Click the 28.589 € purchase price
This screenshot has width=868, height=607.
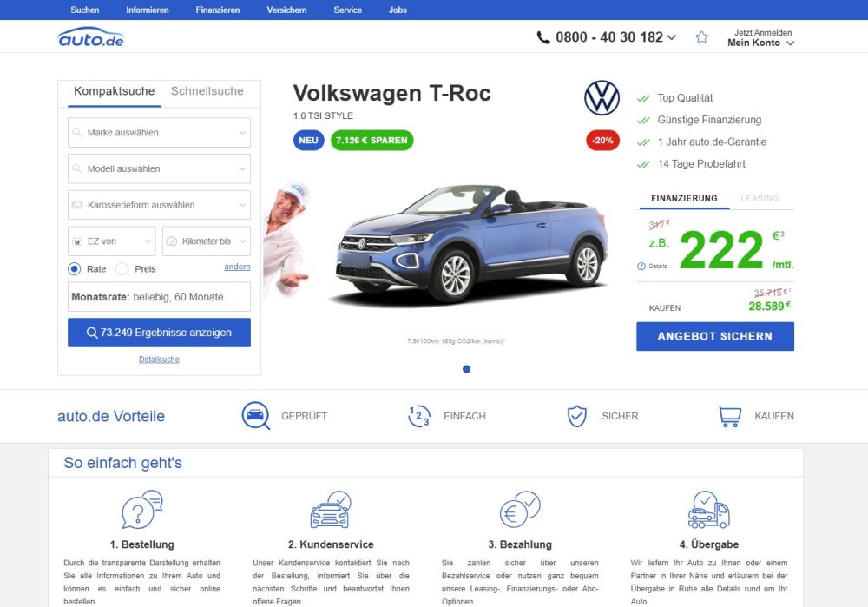[769, 307]
